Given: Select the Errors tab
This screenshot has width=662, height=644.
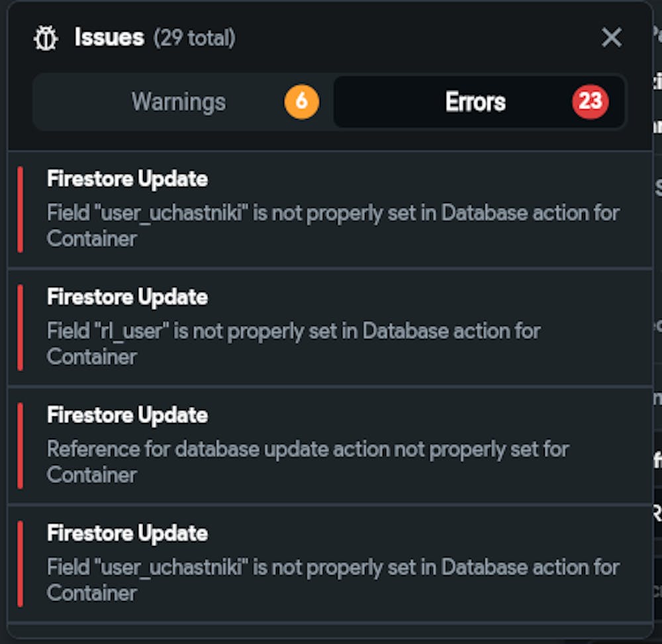Looking at the screenshot, I should [479, 102].
